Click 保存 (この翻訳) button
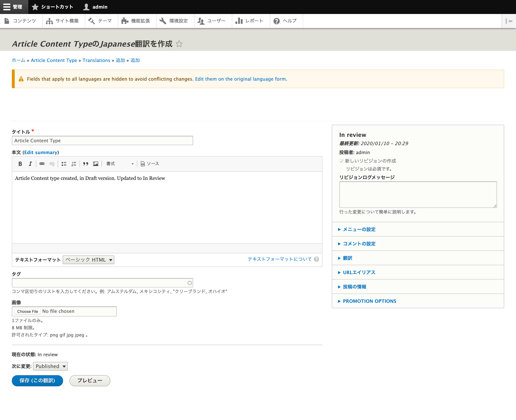 tap(37, 380)
